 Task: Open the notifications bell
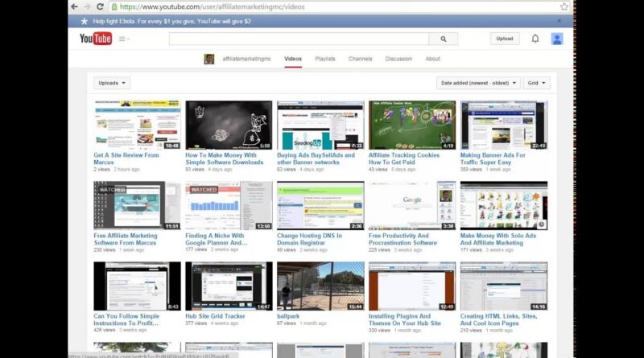pyautogui.click(x=535, y=39)
